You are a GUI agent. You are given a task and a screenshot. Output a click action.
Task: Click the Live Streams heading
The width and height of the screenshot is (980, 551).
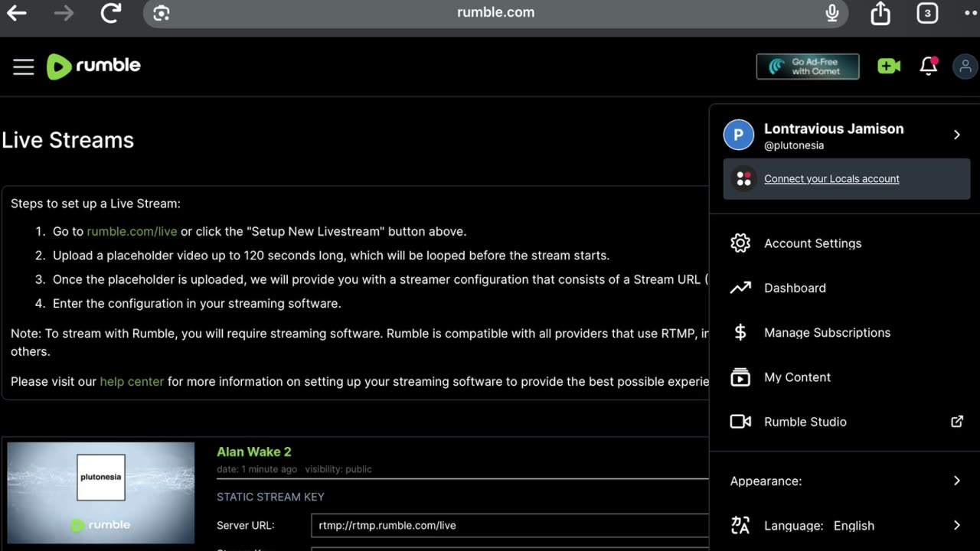coord(67,140)
